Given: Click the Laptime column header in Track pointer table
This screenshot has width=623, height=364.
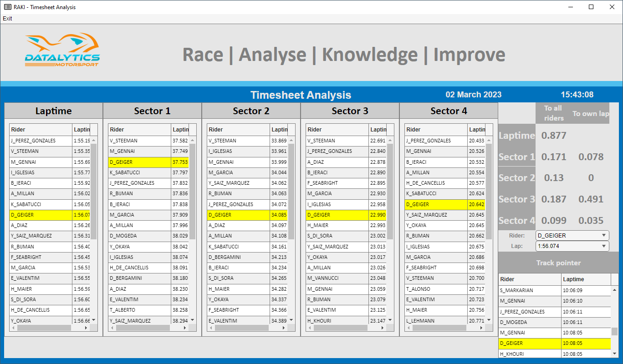Looking at the screenshot, I should point(586,279).
